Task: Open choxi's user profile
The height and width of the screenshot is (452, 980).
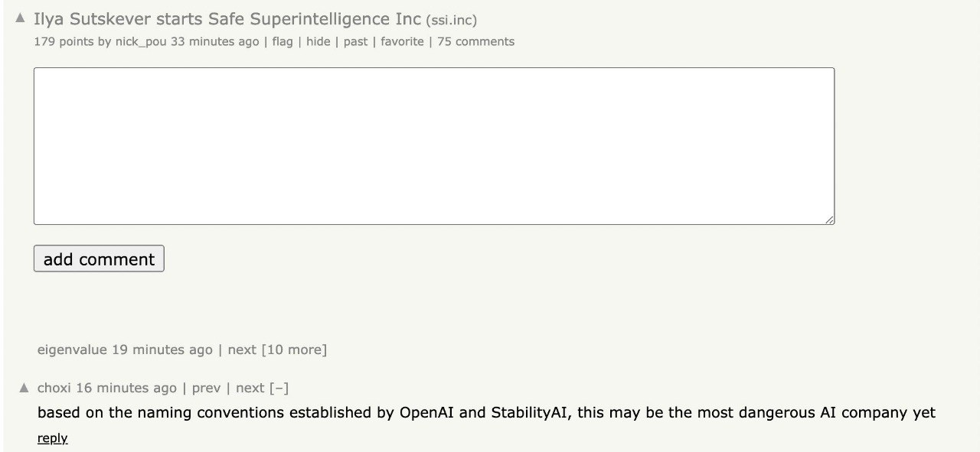Action: tap(54, 388)
